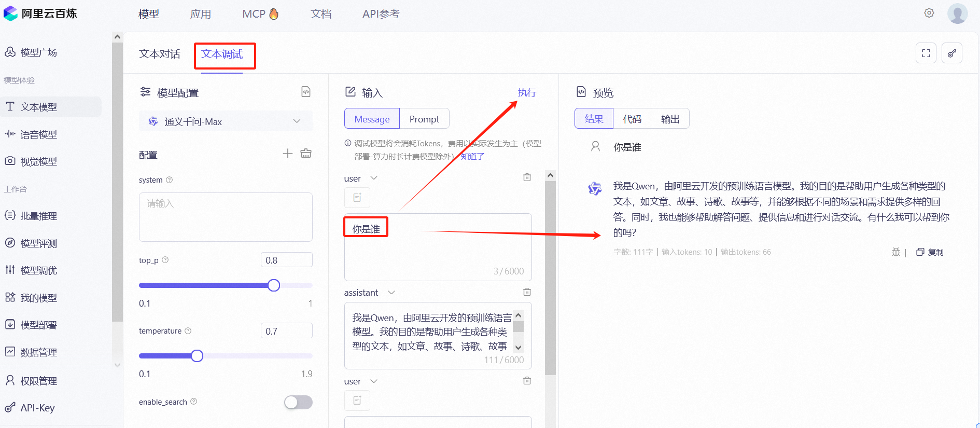Open the 模型 top menu

coord(149,14)
